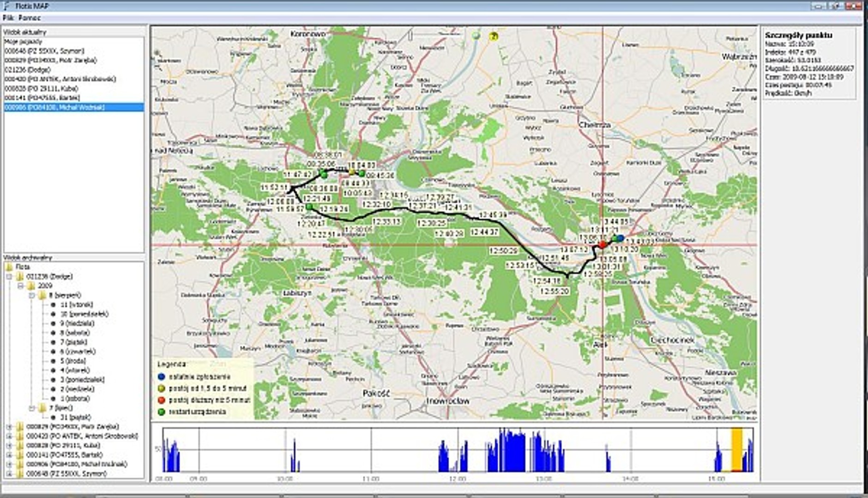
Task: Click the green restart marker near the 00:25:06 label
Action: tap(323, 173)
